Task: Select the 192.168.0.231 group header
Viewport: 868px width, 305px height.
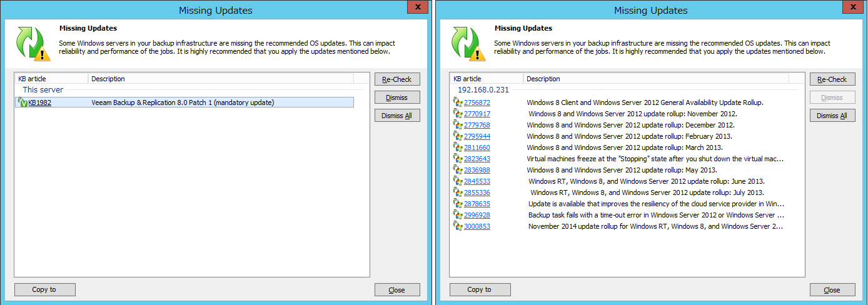Action: click(x=483, y=90)
